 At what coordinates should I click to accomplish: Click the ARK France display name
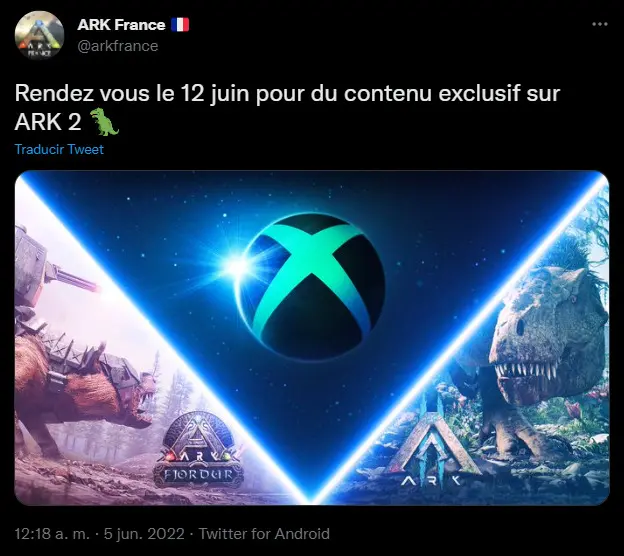tap(121, 25)
